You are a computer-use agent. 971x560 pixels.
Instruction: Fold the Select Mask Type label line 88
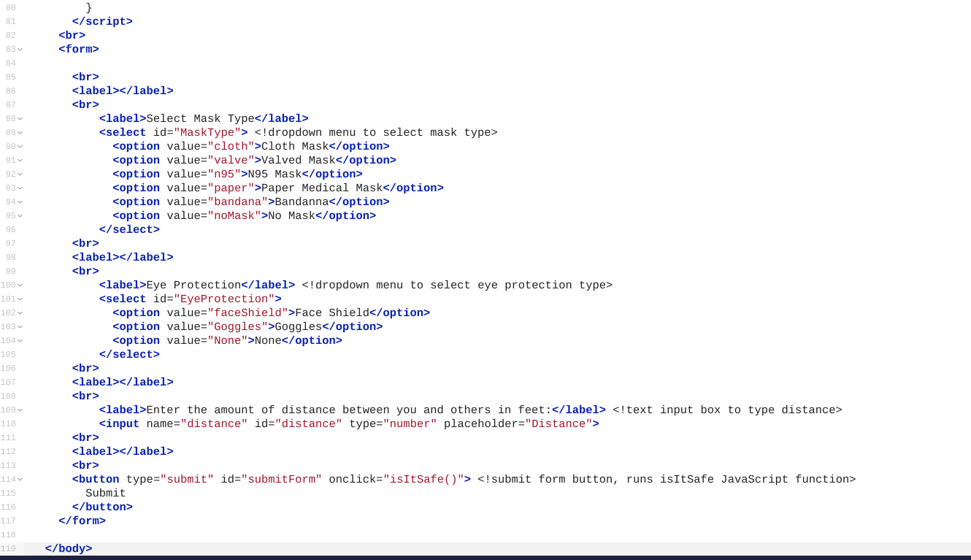pos(20,119)
